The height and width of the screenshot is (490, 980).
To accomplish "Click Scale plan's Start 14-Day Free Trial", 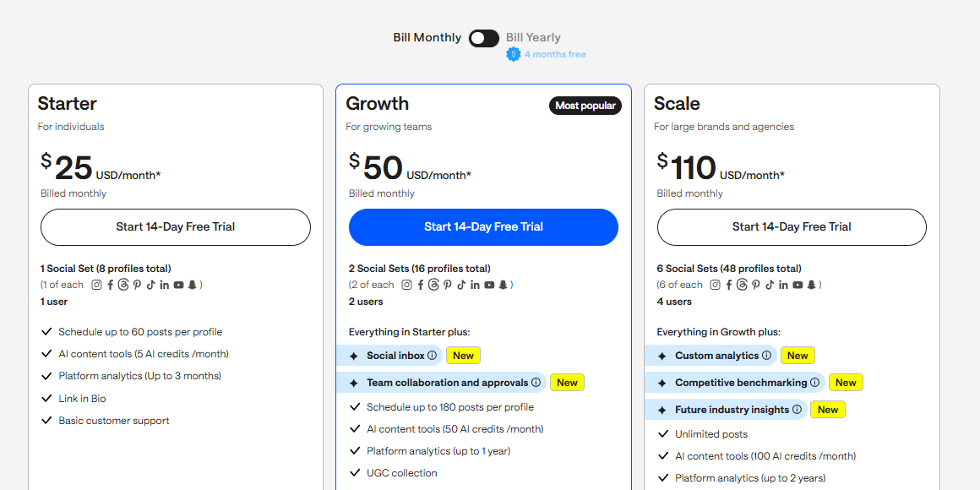I will coord(792,227).
